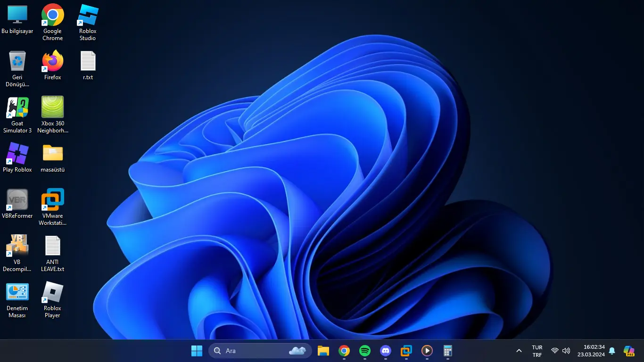Click the Ara search box in taskbar

pos(260,351)
